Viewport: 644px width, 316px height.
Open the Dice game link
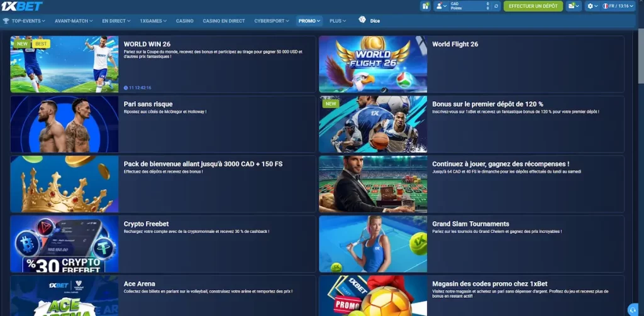pos(375,21)
